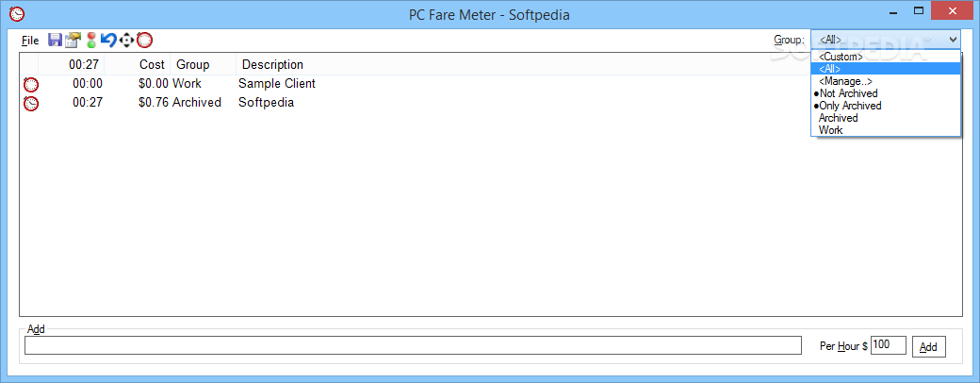
Task: Click the Sample Client row timer icon
Action: tap(30, 84)
